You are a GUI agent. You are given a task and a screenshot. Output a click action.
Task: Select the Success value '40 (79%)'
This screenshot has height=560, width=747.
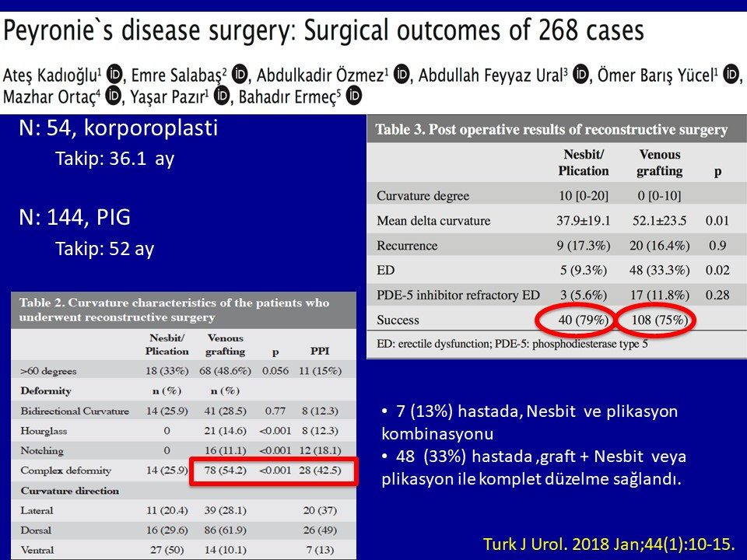click(584, 320)
